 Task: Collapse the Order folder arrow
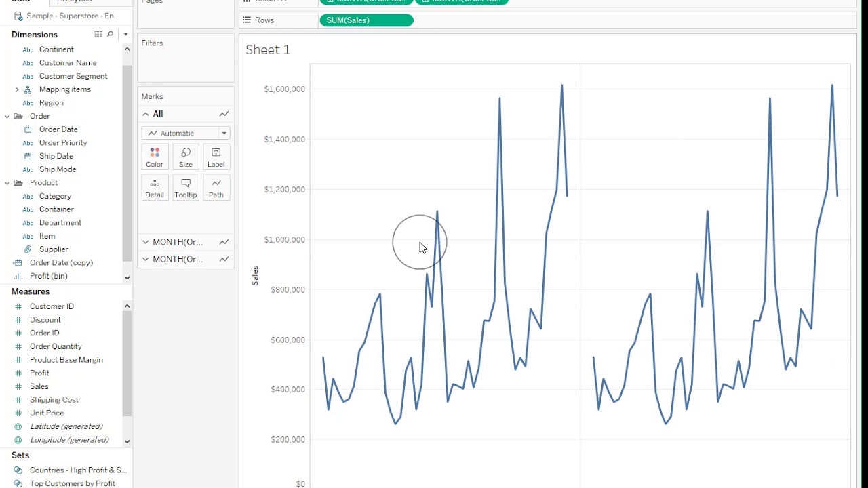point(7,116)
